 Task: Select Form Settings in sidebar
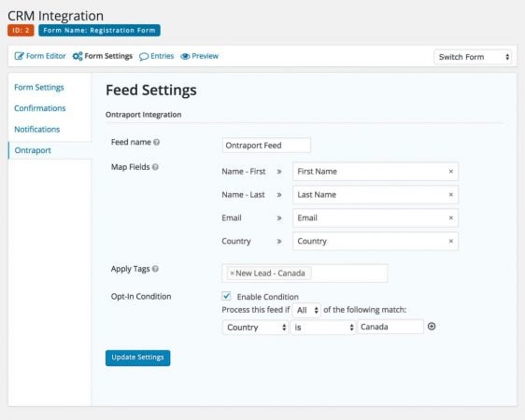[x=39, y=88]
